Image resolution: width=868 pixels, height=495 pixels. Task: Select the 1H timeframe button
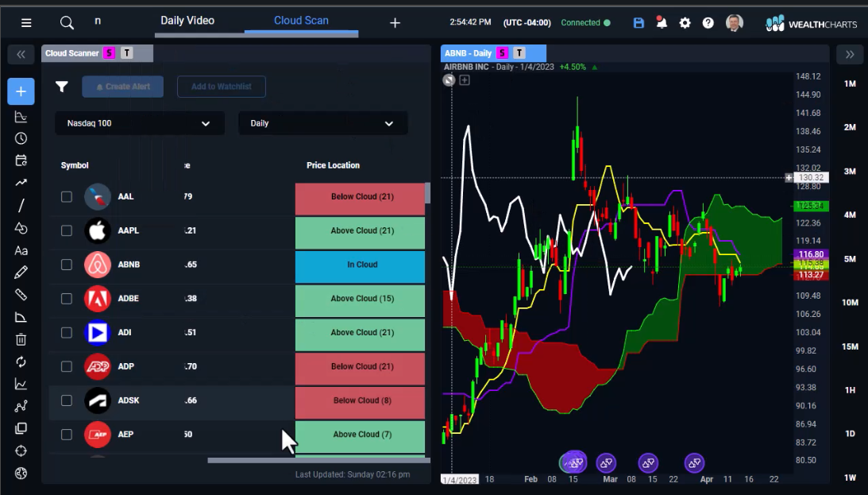point(850,390)
